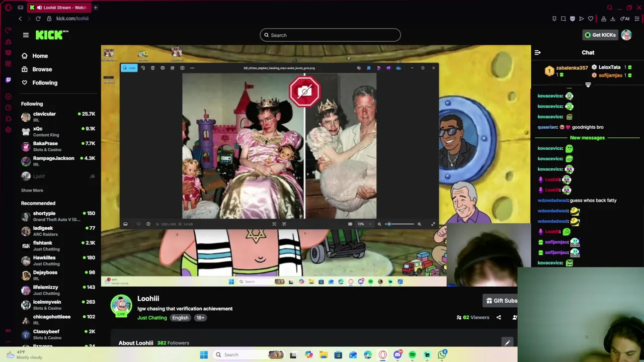Image resolution: width=644 pixels, height=362 pixels.
Task: Click the Windows taskbar search box
Action: (x=249, y=355)
